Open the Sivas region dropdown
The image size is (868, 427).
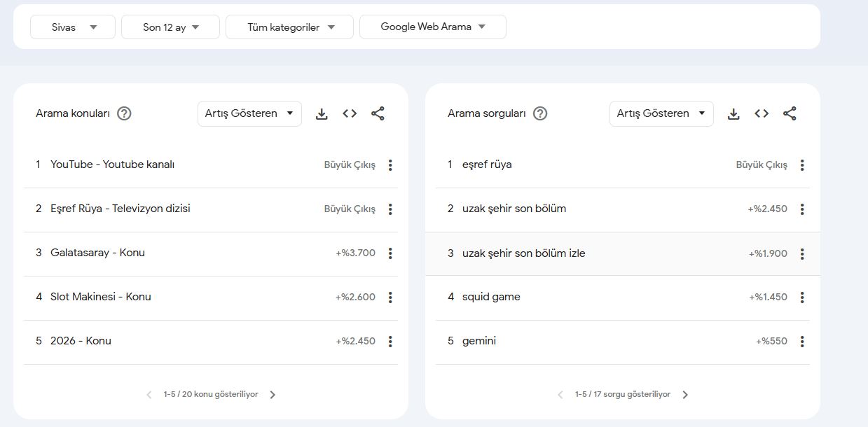click(x=73, y=27)
